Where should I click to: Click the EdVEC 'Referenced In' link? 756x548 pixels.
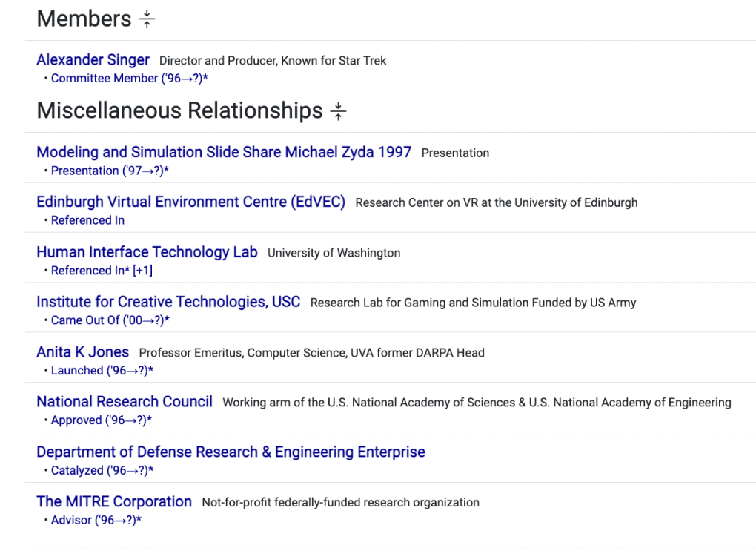tap(87, 220)
